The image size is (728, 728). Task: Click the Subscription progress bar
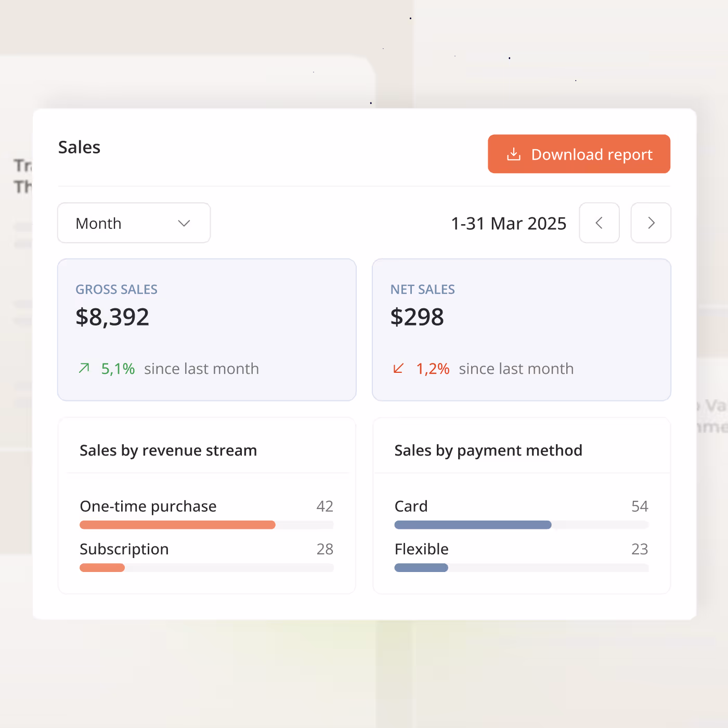pos(206,568)
